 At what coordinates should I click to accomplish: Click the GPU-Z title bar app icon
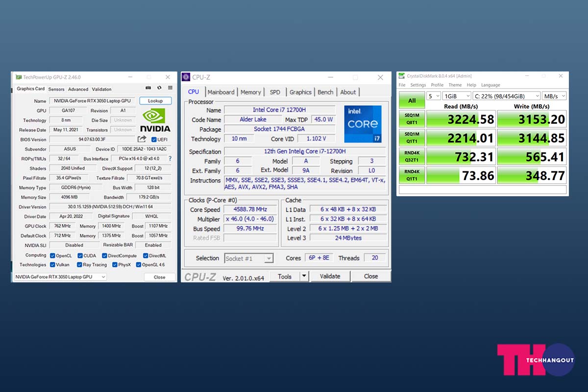(19, 77)
